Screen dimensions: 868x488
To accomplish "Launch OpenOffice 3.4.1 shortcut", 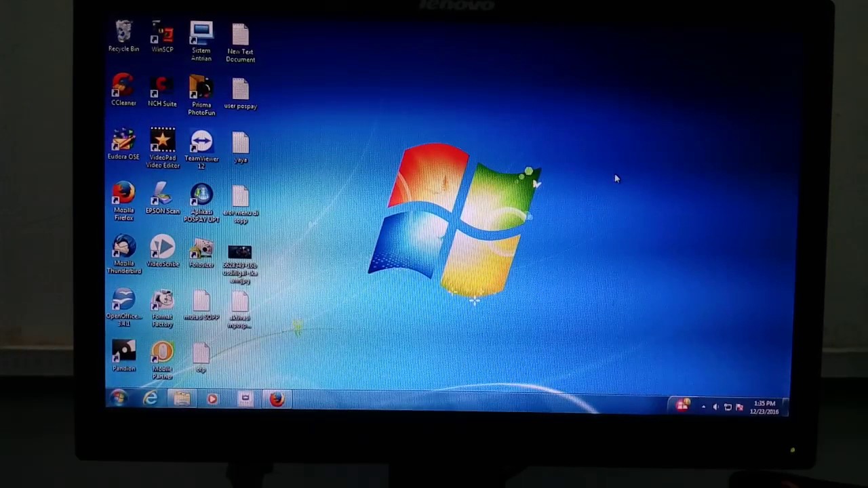I will click(x=123, y=307).
